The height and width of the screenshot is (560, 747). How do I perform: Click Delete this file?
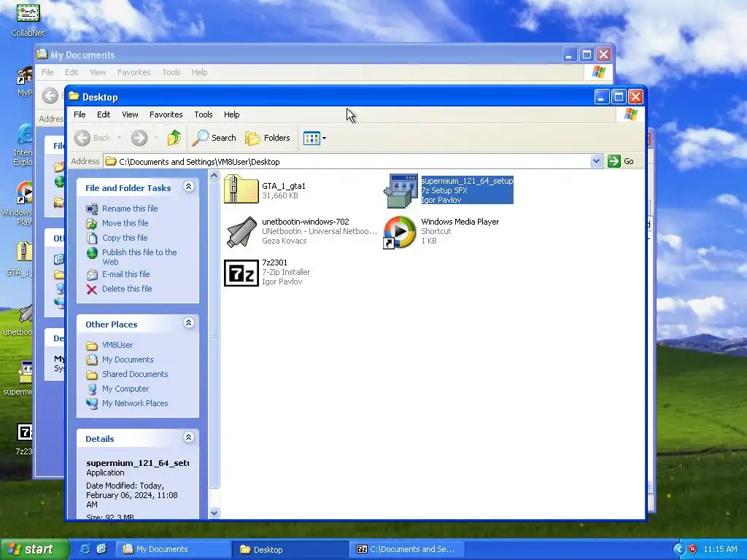pos(127,289)
